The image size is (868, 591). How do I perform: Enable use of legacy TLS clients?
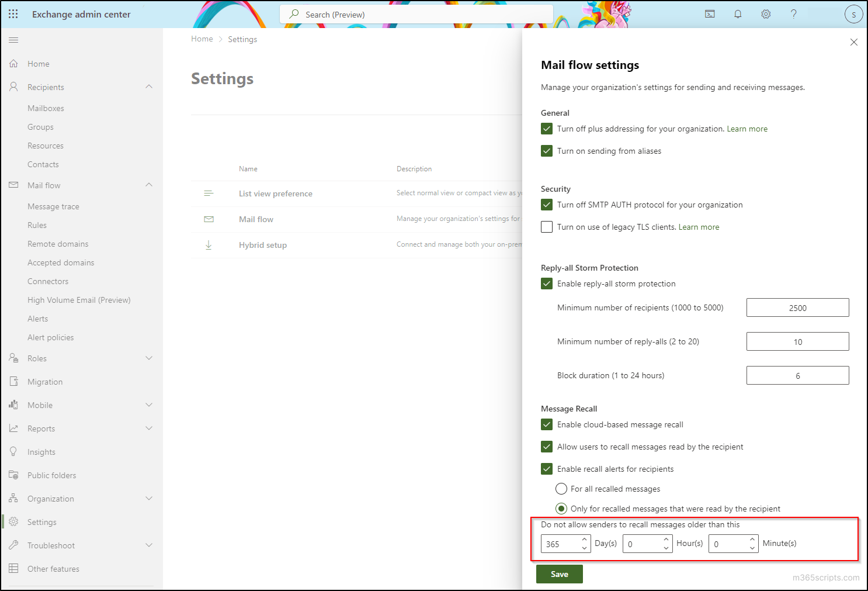pyautogui.click(x=547, y=227)
